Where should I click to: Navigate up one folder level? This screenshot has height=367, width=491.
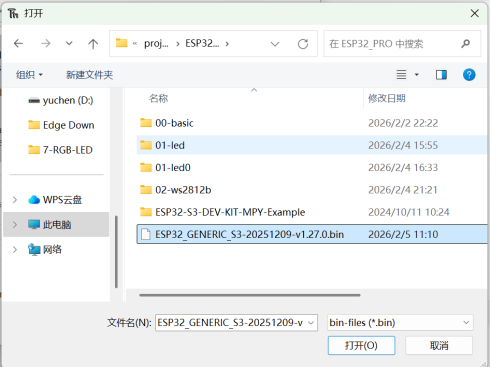(x=93, y=43)
